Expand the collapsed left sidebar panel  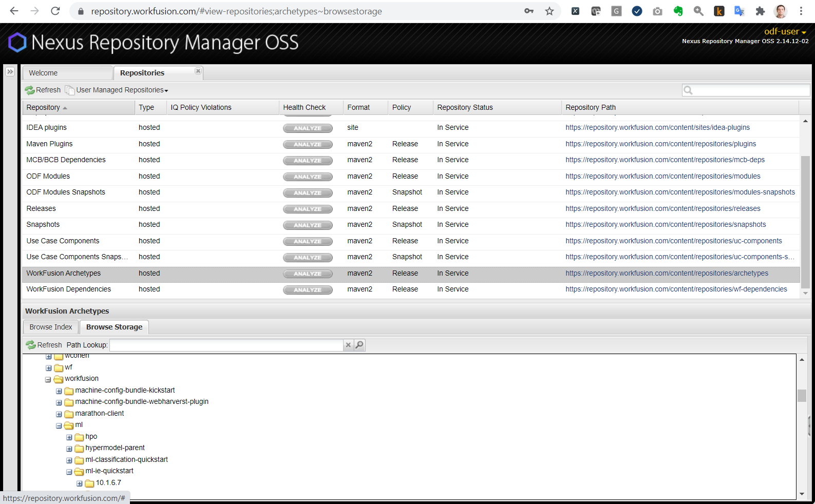click(10, 71)
